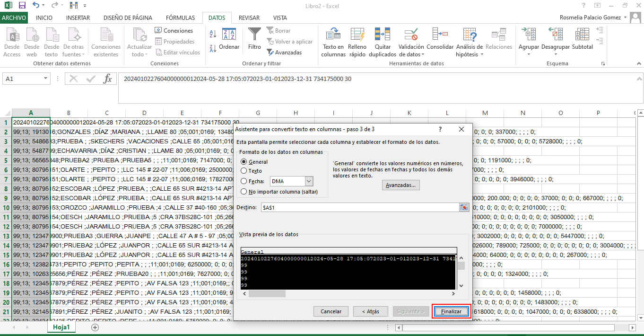The width and height of the screenshot is (644, 336).
Task: Click the Finalizar button
Action: coord(451,312)
